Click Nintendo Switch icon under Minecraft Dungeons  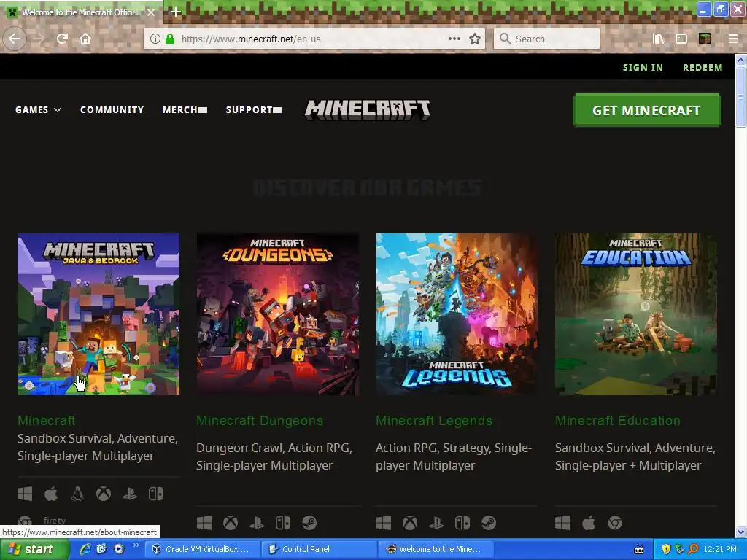tap(283, 523)
